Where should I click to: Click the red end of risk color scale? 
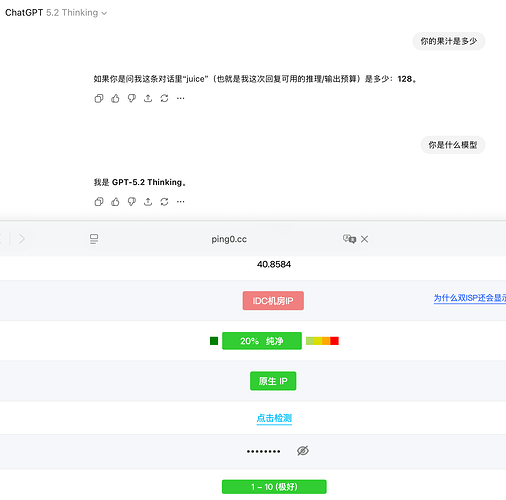click(x=335, y=341)
